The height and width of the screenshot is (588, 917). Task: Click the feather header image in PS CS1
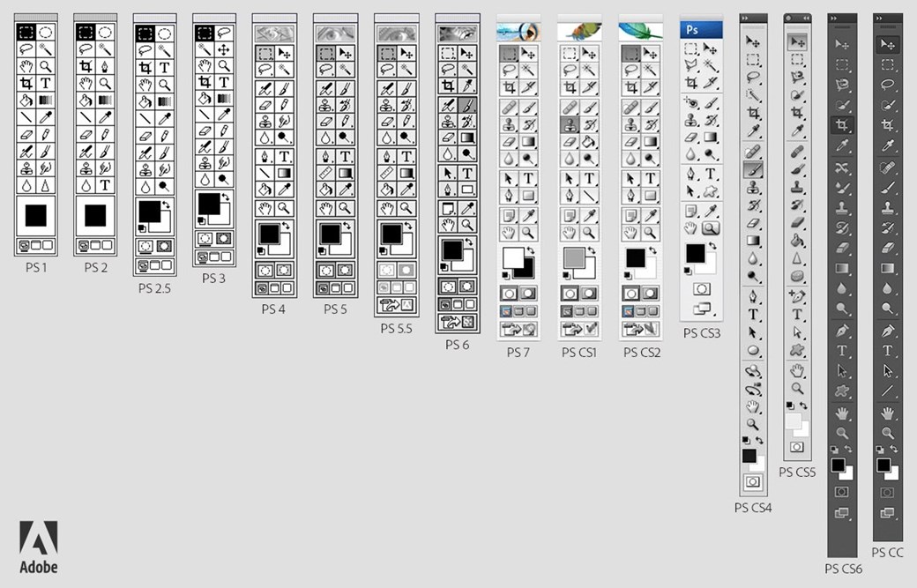click(579, 32)
